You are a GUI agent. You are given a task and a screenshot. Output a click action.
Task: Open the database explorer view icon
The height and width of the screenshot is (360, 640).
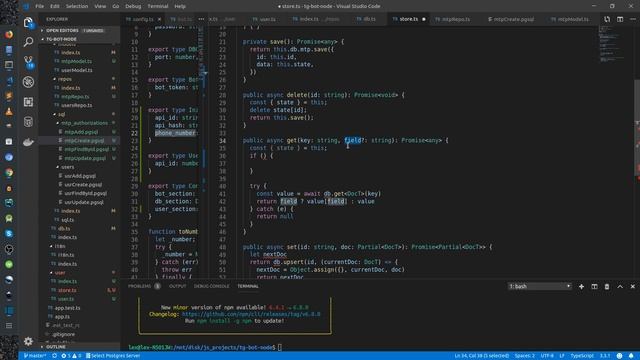28,122
